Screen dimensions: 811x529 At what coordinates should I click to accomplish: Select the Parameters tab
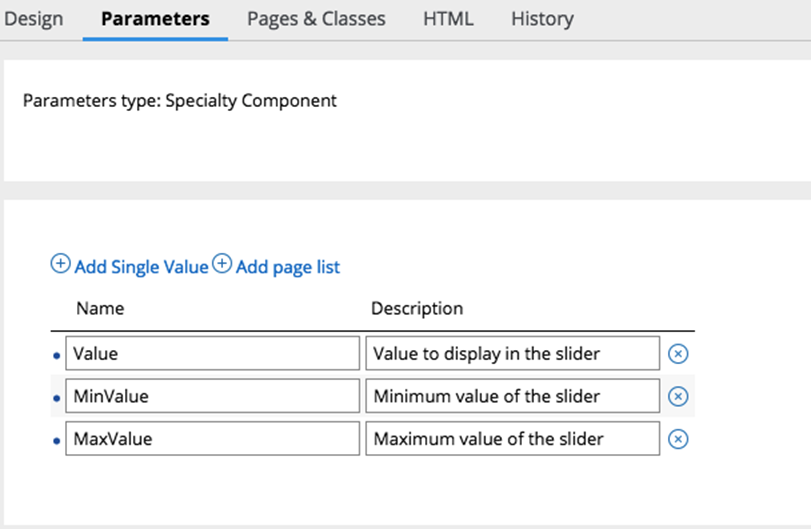(155, 19)
